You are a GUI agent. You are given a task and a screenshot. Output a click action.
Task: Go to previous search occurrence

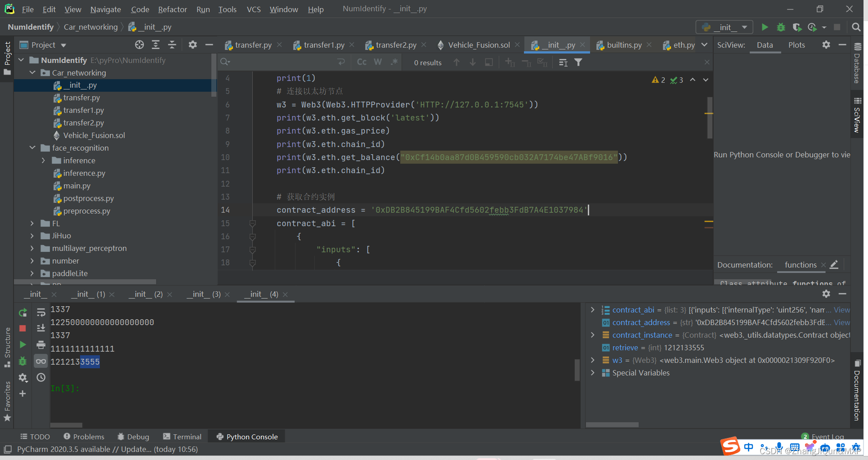point(456,62)
